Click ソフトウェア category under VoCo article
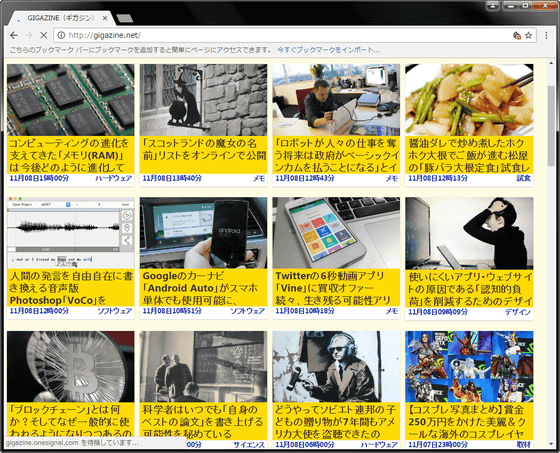The height and width of the screenshot is (453, 560). [115, 311]
